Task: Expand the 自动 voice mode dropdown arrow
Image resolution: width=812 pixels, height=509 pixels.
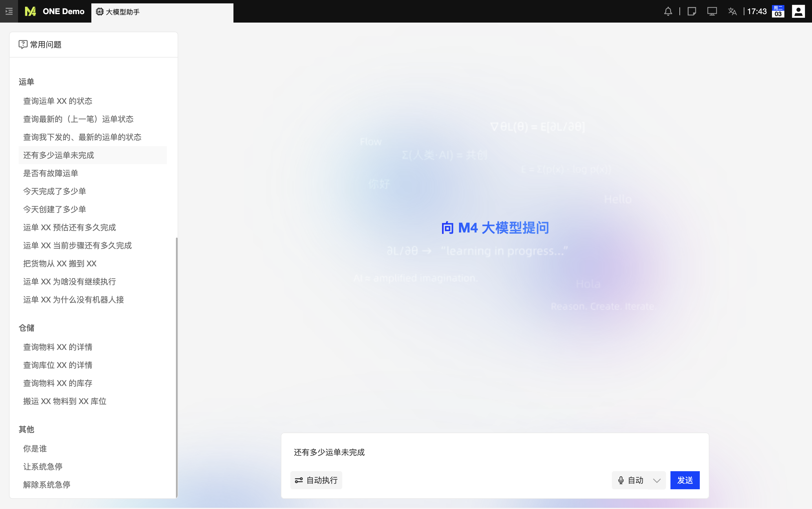Action: [657, 481]
